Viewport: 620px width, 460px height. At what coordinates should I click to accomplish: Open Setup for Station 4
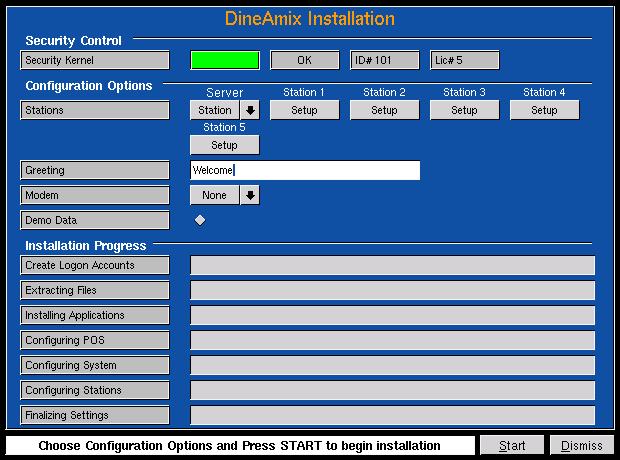tap(544, 110)
